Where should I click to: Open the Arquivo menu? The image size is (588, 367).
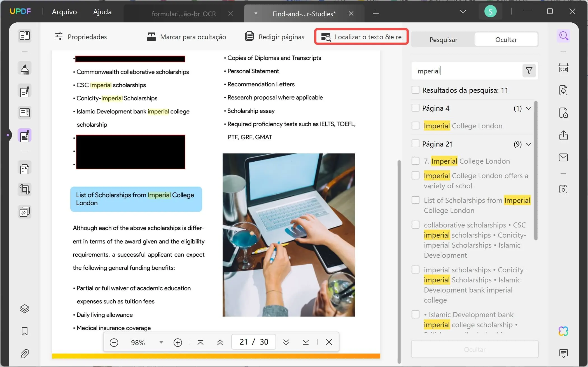point(64,12)
